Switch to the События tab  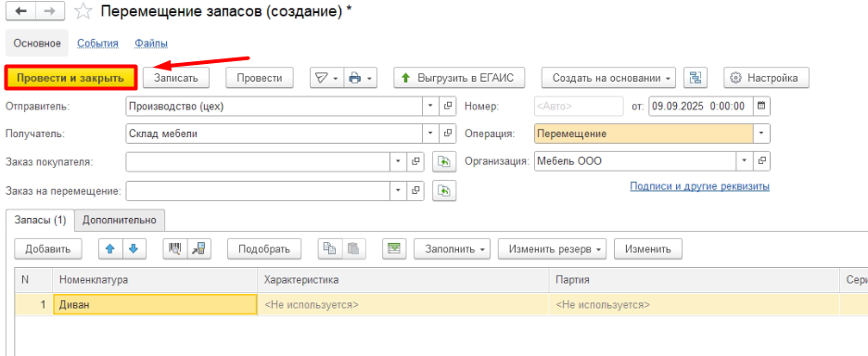98,44
